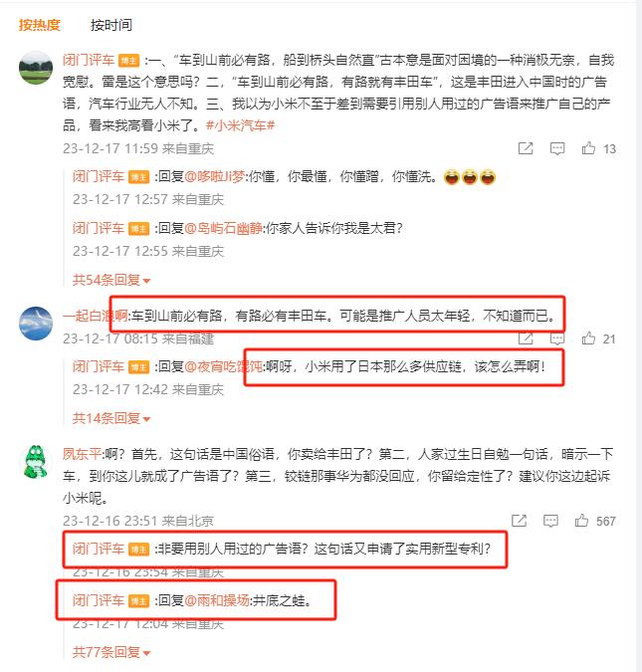Open 闭门评车's landscape avatar on top comment

click(36, 68)
